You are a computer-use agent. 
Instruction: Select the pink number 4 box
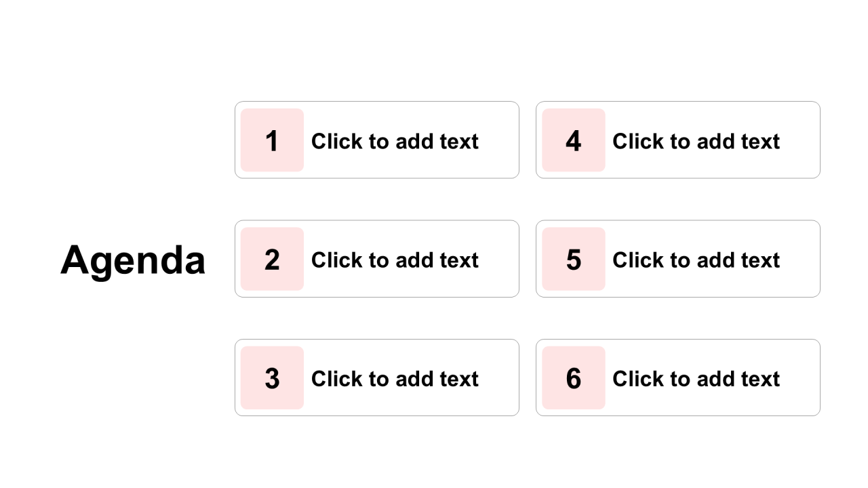tap(573, 140)
